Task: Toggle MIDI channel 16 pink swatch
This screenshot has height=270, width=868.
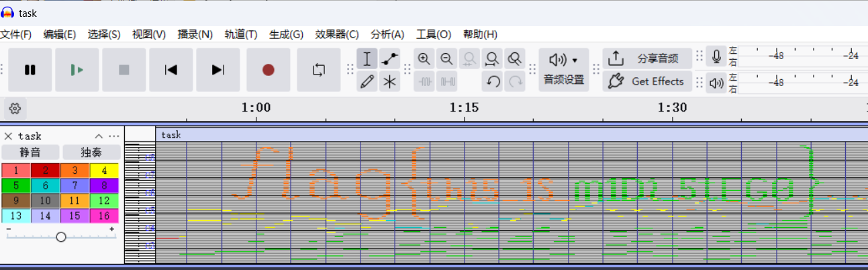Action: 104,216
